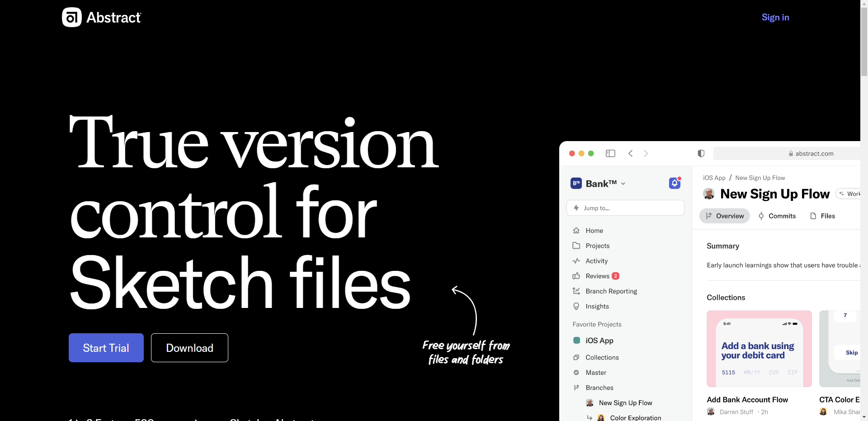Expand the Bank™ organization dropdown chevron
868x421 pixels.
click(623, 184)
